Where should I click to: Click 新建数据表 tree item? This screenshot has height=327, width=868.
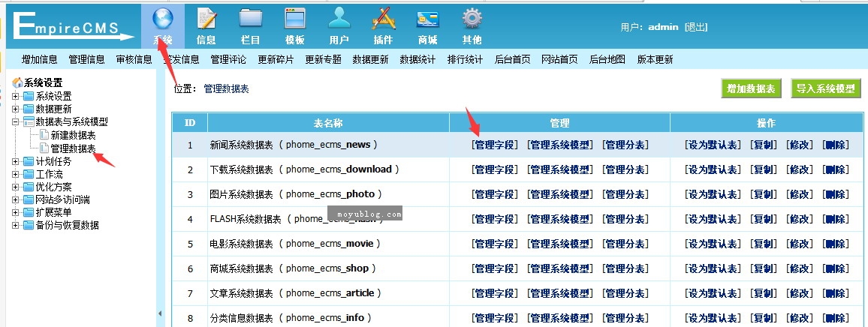[x=73, y=135]
